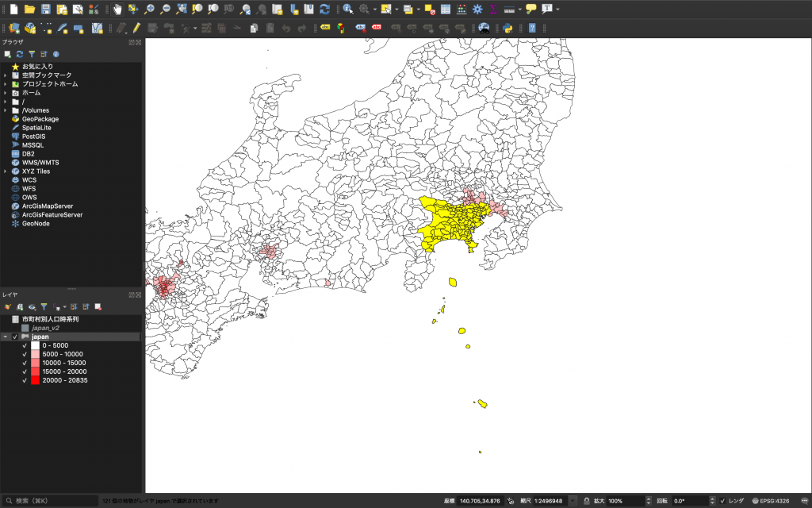Open the Data Source Manager icon

14,28
